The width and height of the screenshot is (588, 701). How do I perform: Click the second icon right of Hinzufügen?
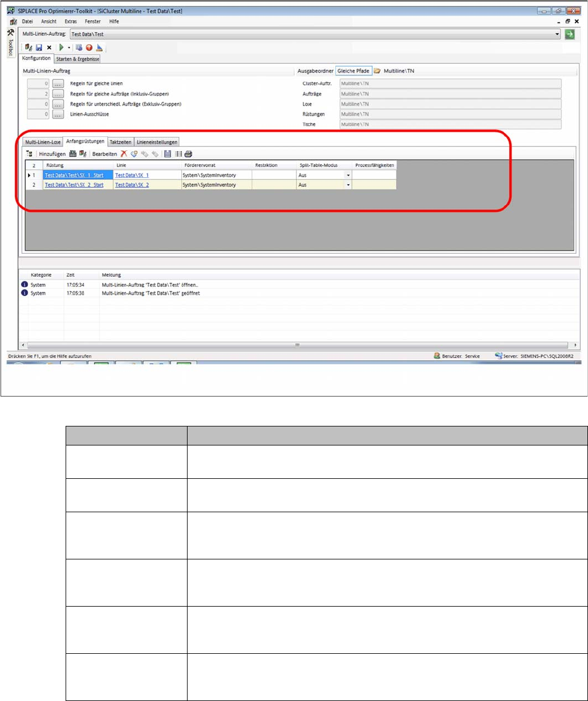pos(83,154)
